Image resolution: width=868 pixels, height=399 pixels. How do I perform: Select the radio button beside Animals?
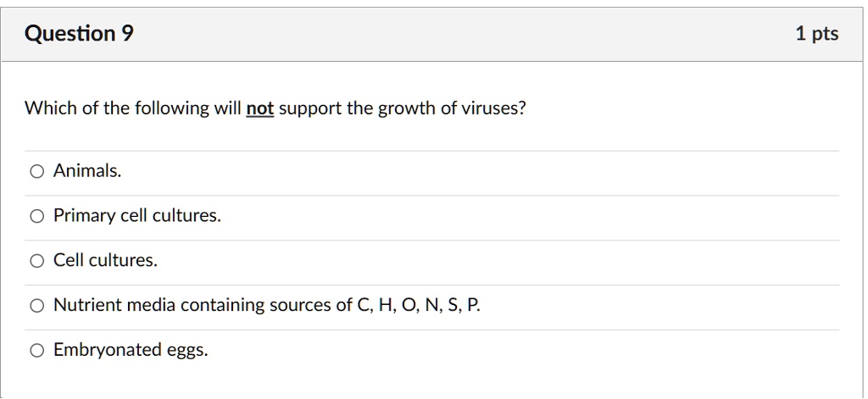36,172
